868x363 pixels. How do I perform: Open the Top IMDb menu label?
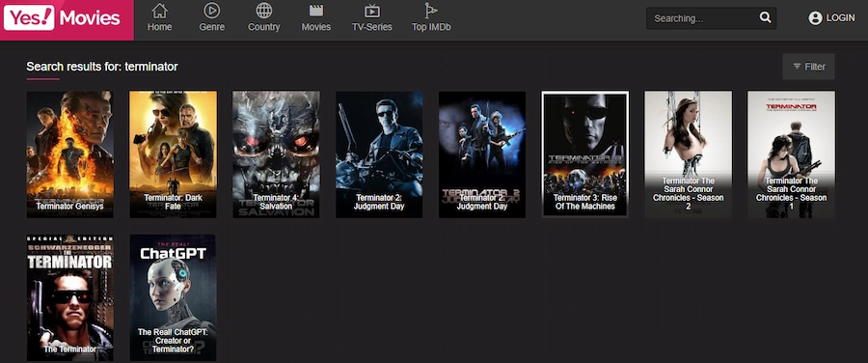coord(431,27)
